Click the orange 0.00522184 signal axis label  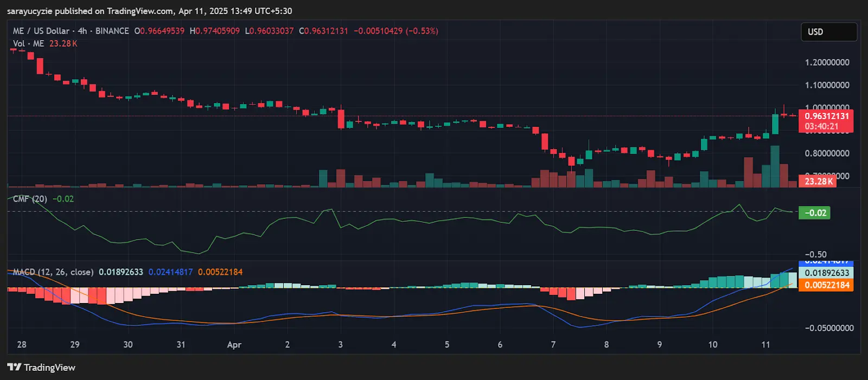point(826,285)
